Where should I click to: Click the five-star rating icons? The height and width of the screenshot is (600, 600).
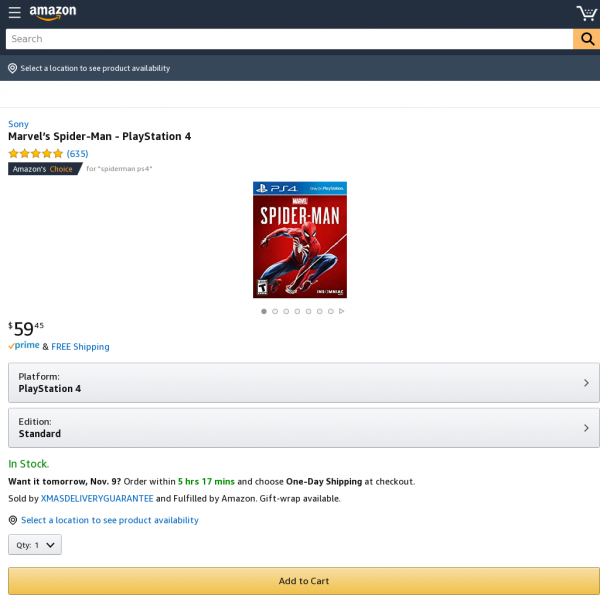[x=36, y=154]
